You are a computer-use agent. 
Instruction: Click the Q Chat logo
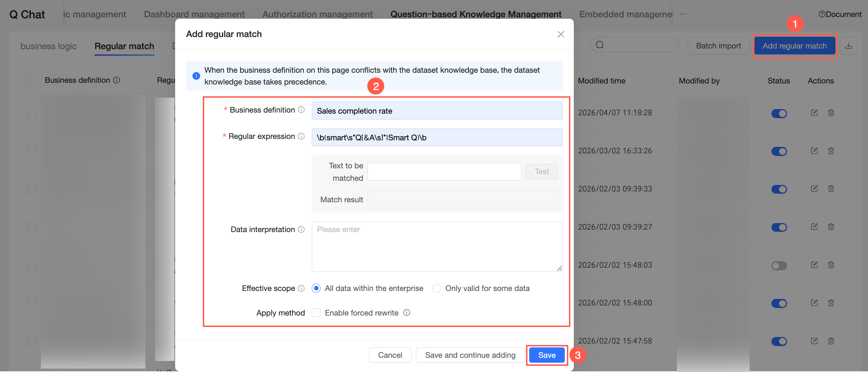coord(27,14)
